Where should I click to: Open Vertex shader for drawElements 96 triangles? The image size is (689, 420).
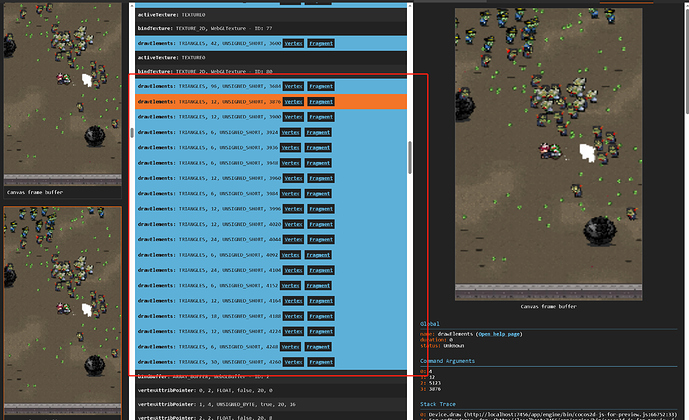click(293, 87)
